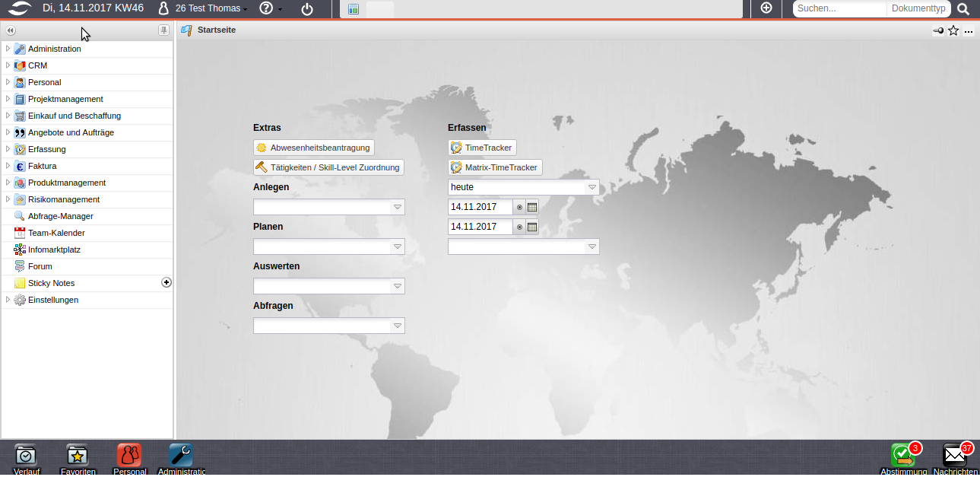Screen dimensions: 980x477
Task: Click into the Suchen search field
Action: (839, 9)
